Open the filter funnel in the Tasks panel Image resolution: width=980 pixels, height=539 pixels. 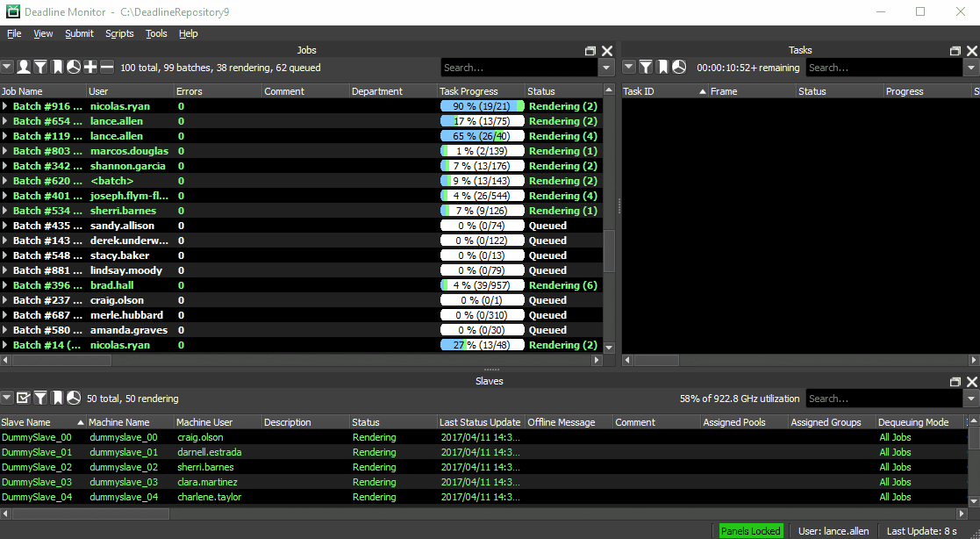[x=646, y=67]
